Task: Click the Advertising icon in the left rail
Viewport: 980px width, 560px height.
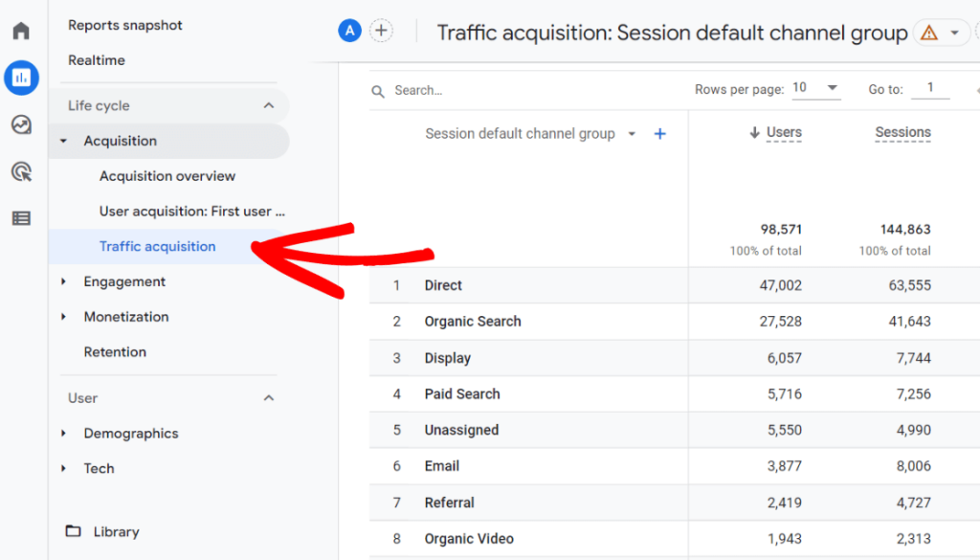Action: pos(21,171)
